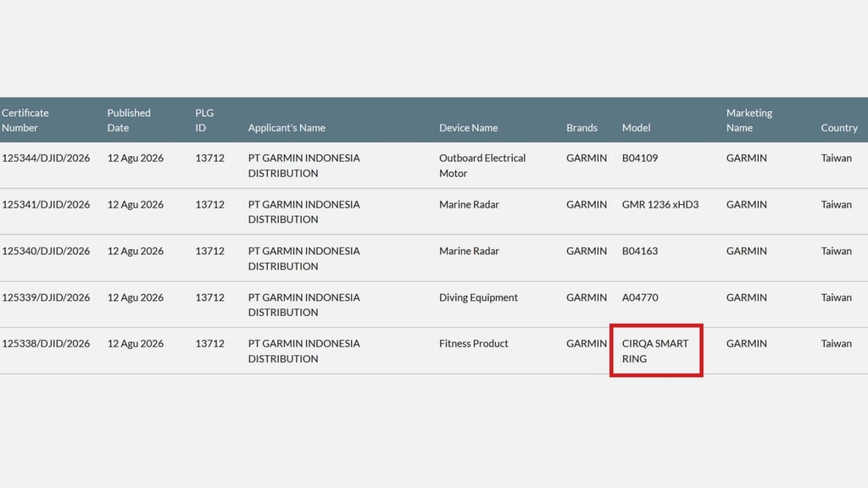Click model B04109

640,158
